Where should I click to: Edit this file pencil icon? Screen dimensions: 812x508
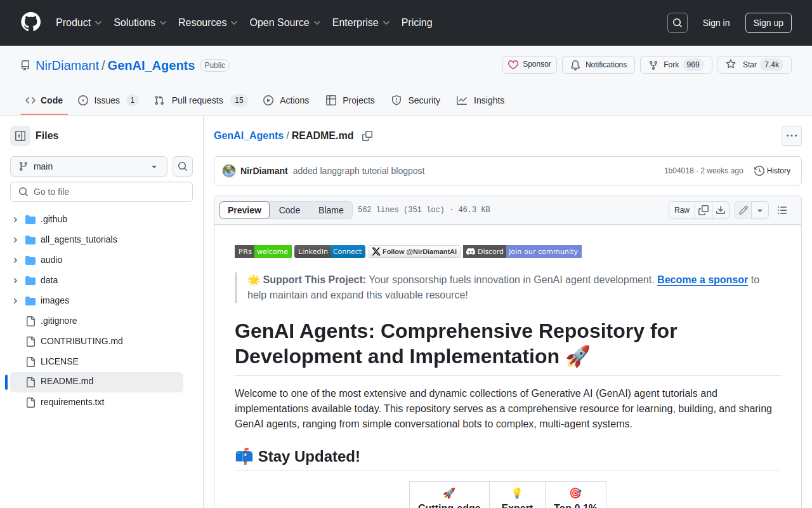point(743,210)
